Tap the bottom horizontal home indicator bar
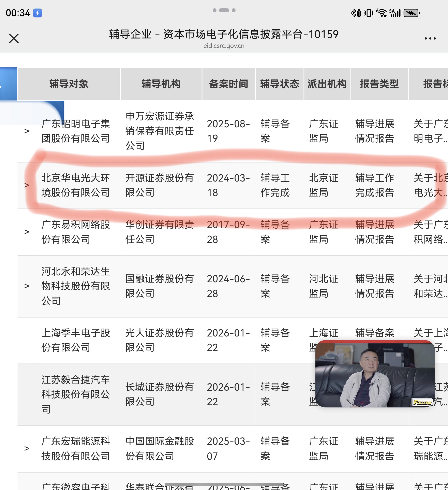 (224, 484)
